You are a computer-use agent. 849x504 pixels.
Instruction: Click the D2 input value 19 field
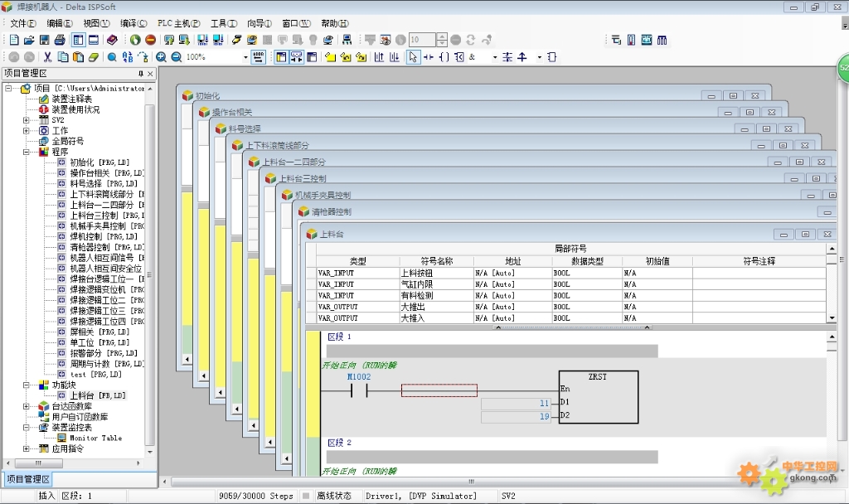516,417
